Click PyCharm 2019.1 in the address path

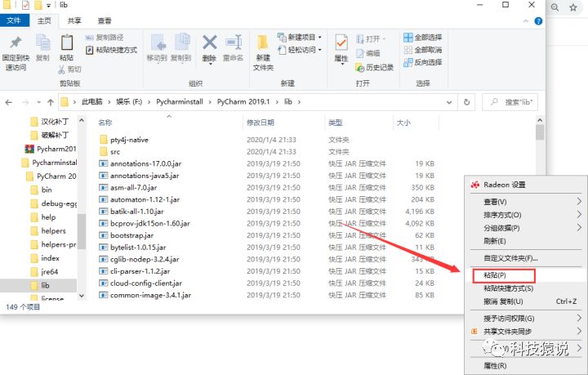point(243,101)
